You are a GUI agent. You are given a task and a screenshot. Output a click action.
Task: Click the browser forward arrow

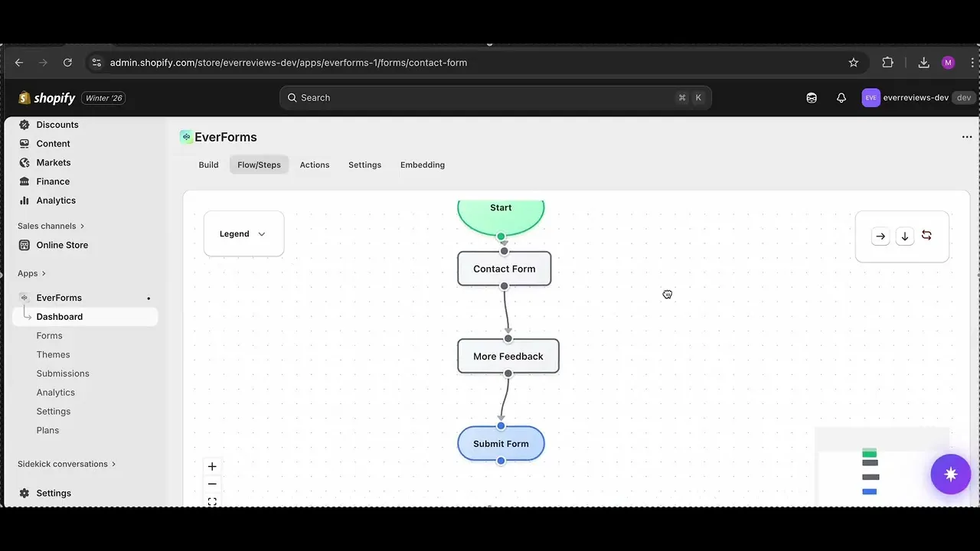click(x=43, y=63)
